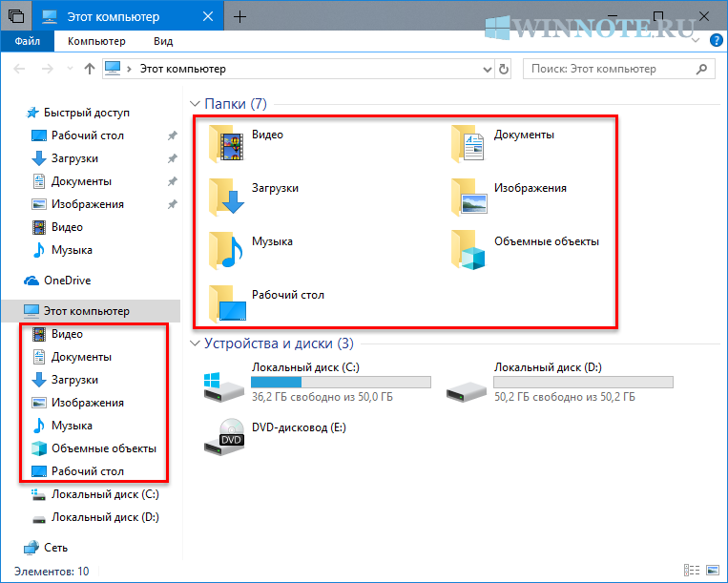Screen dimensions: 728x583
Task: Open the Вид ribbon tab
Action: (x=163, y=41)
